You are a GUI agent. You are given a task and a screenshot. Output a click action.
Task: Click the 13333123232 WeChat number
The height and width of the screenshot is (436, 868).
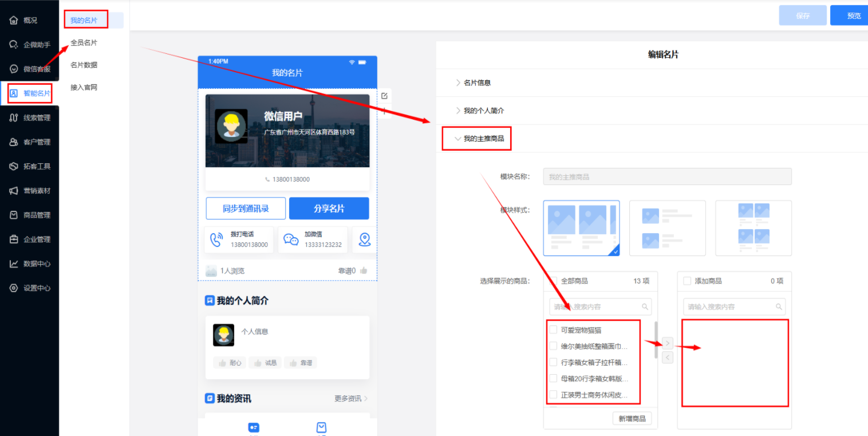[x=323, y=245]
